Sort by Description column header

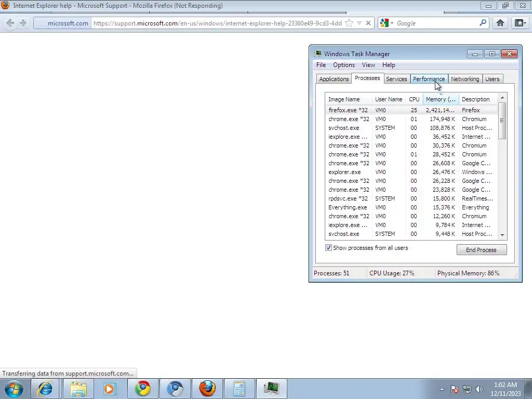478,99
